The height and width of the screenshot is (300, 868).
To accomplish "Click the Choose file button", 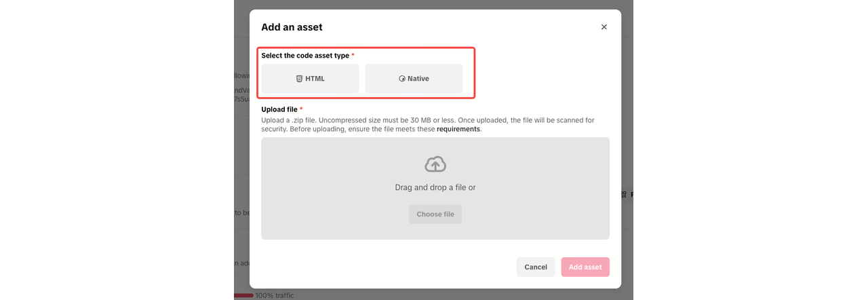I will click(435, 214).
